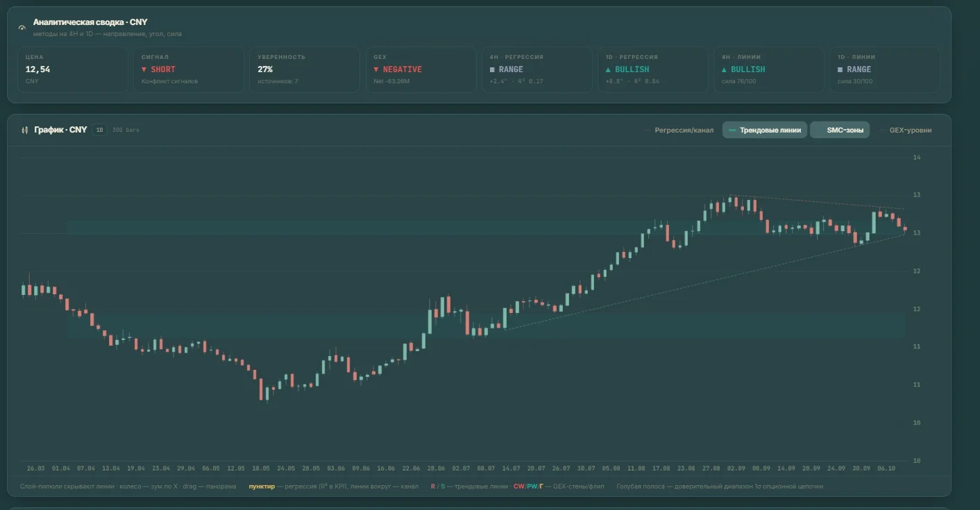Open the УВЕРЕННОСТЬ 27% card

[305, 69]
